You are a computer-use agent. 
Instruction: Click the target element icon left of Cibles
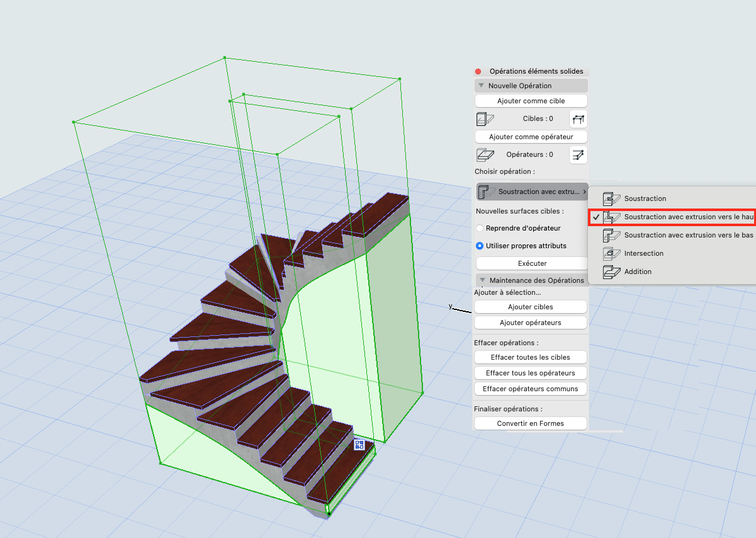coord(485,118)
